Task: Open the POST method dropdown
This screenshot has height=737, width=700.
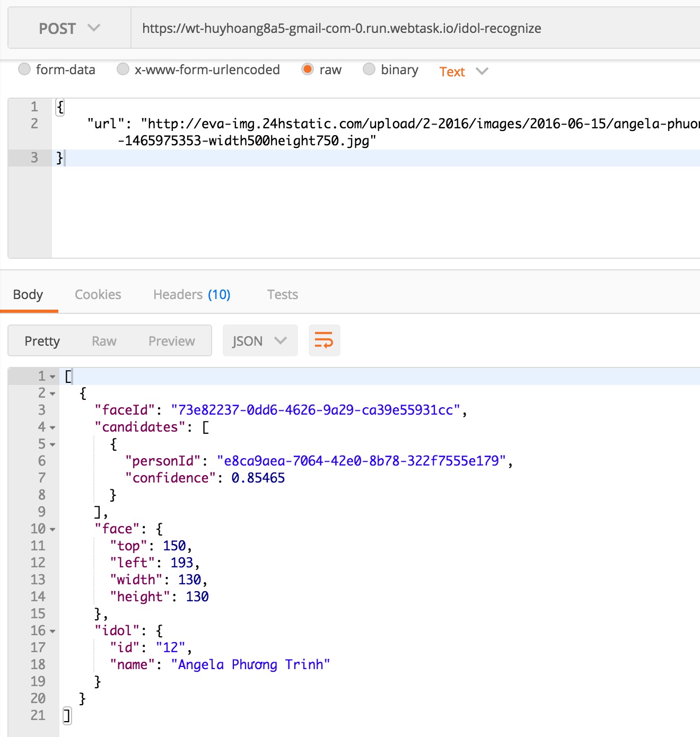Action: [x=69, y=28]
